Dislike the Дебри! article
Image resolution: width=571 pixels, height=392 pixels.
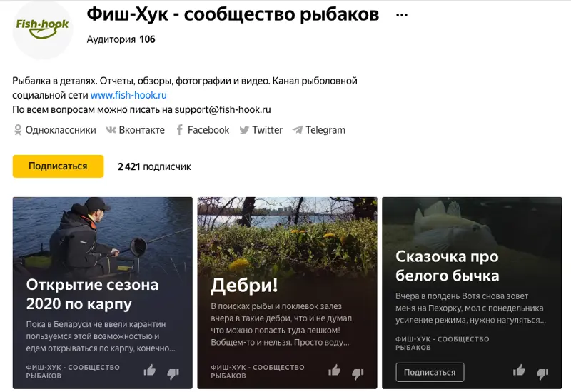click(x=358, y=373)
